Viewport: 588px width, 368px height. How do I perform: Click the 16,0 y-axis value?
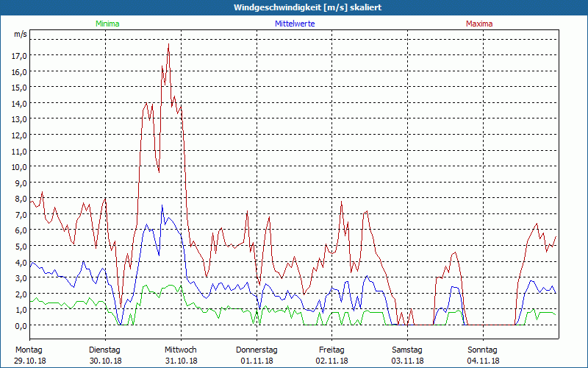click(19, 71)
